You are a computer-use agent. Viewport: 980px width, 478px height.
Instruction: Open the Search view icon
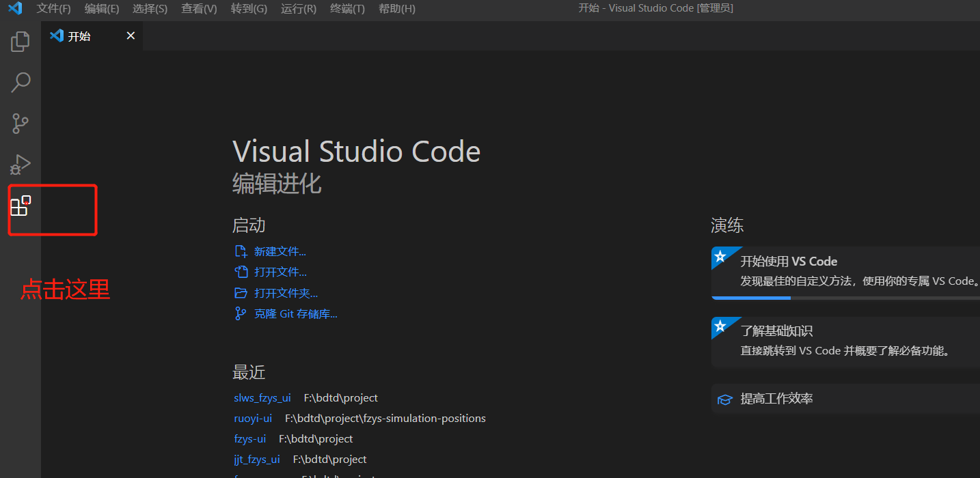20,82
